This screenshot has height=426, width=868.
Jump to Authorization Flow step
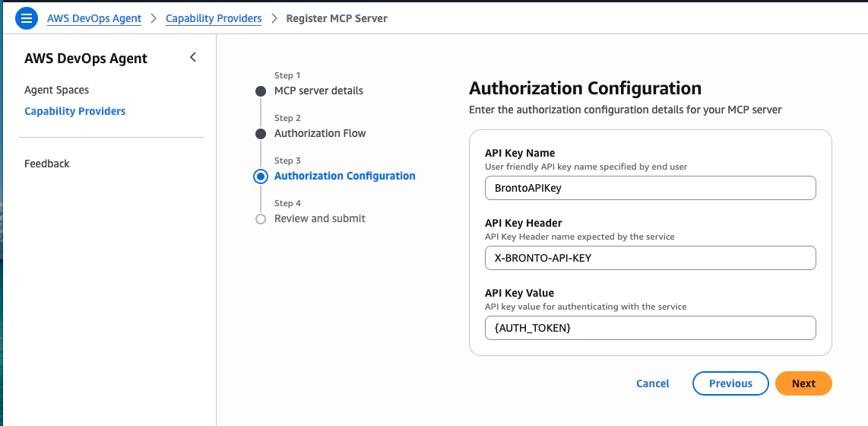tap(320, 134)
